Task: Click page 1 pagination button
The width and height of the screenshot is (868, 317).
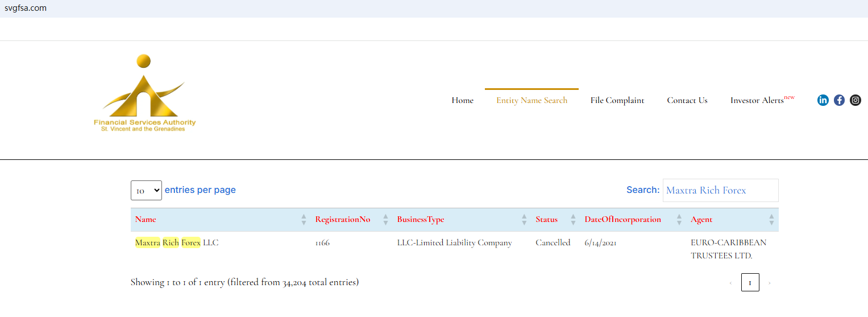Action: coord(750,283)
